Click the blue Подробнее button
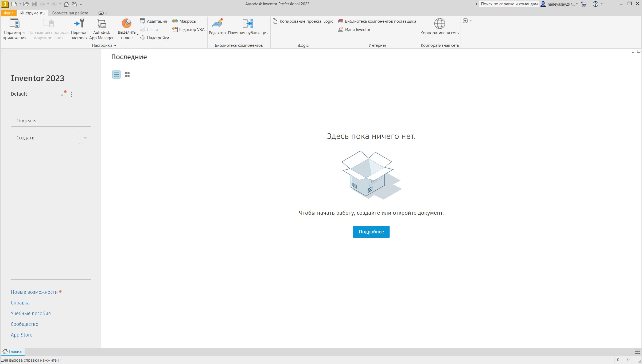642x364 pixels. point(371,232)
